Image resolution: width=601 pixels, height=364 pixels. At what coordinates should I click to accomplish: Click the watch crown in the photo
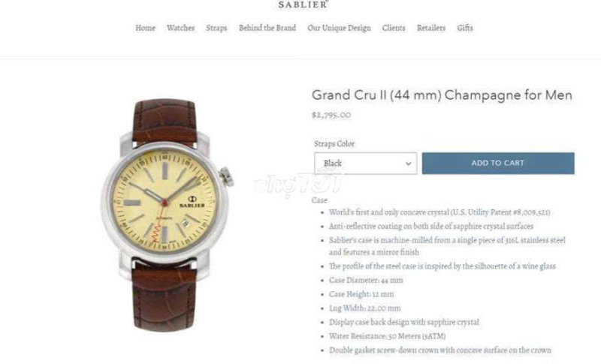click(227, 176)
